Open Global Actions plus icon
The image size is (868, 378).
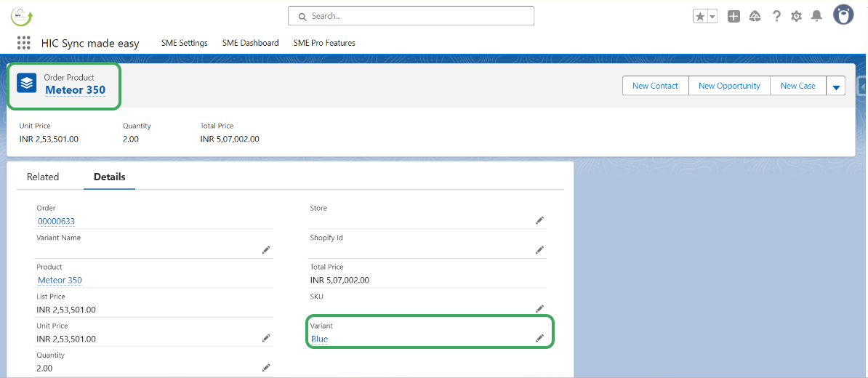(x=734, y=17)
